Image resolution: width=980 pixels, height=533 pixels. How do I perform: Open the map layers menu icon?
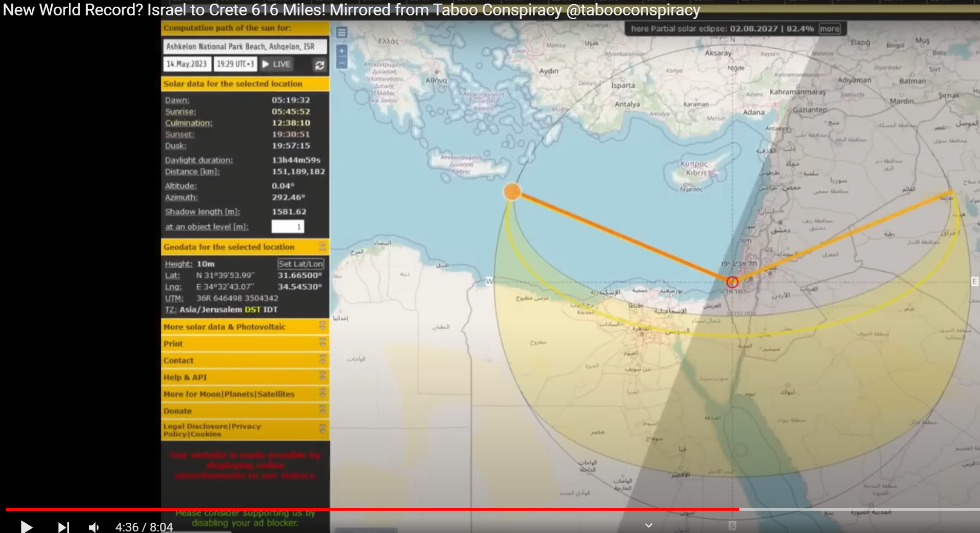coord(342,32)
